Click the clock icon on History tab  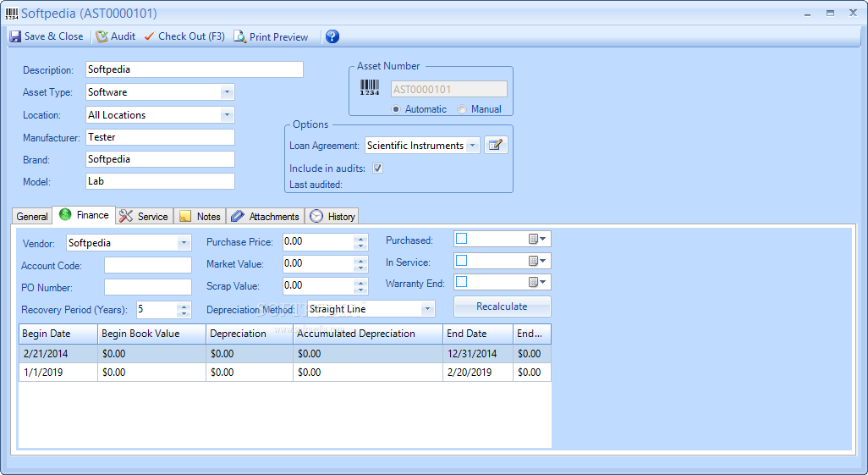316,216
